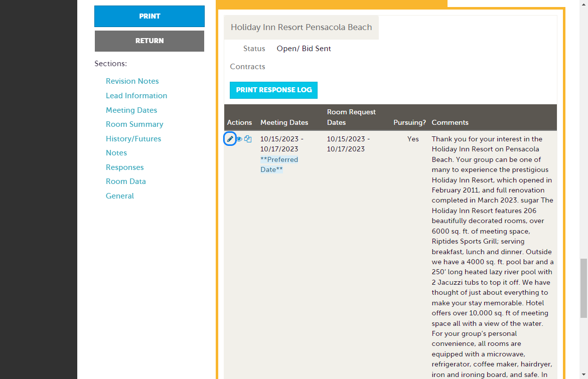Go to Meeting Dates section
588x379 pixels.
(x=131, y=110)
